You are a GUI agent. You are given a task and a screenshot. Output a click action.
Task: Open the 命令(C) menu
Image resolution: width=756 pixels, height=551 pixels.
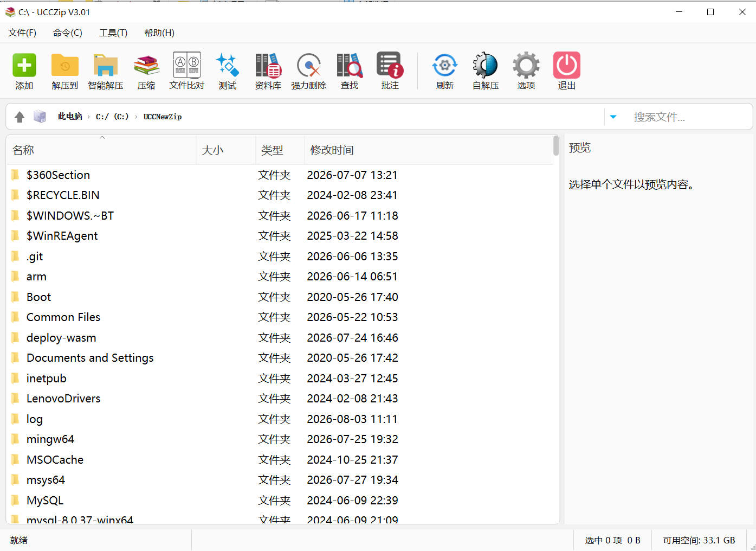pyautogui.click(x=68, y=33)
